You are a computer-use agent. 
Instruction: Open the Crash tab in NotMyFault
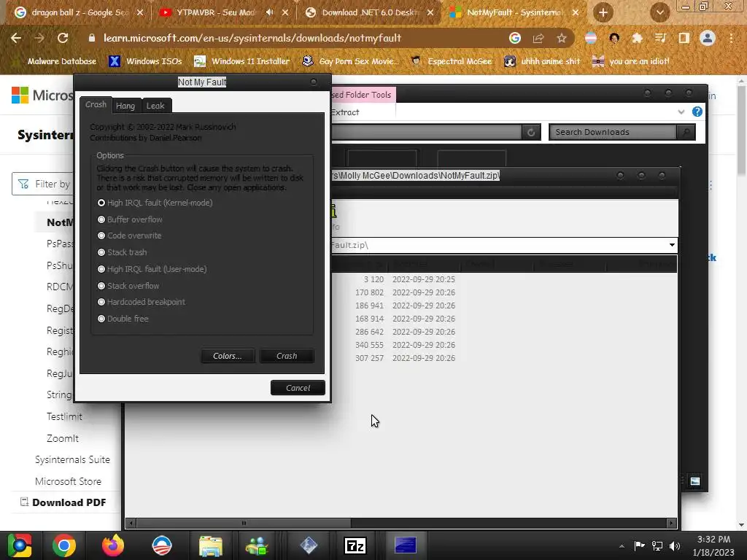(x=96, y=104)
